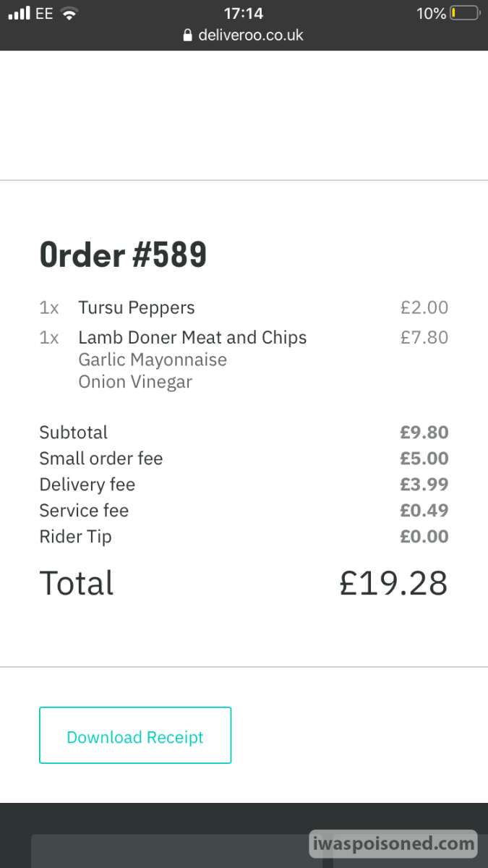488x868 pixels.
Task: Select the Lamb Doner Meat and Chips item
Action: pos(192,337)
